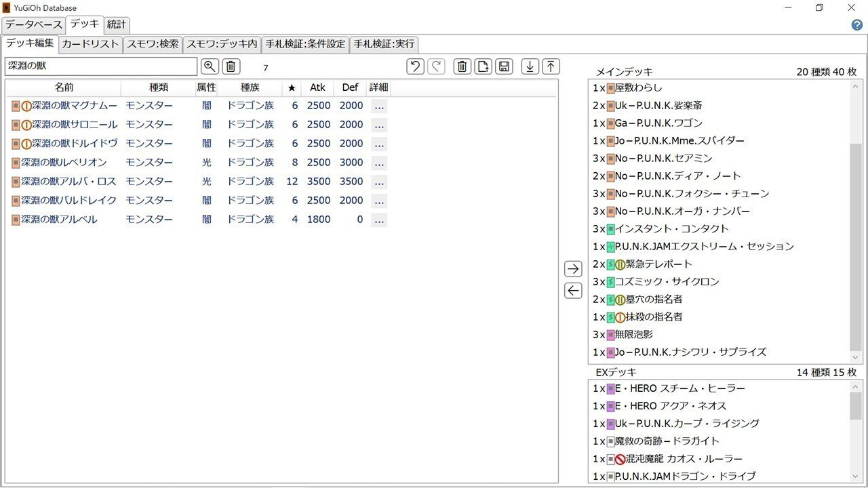Click the limited-1 icon on 深淵の獣サロニール
This screenshot has height=488, width=868.
click(x=26, y=125)
